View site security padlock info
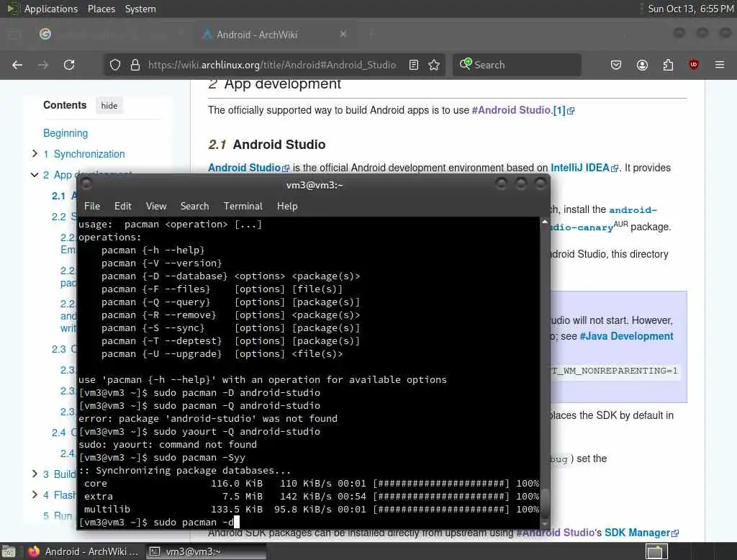 pyautogui.click(x=135, y=65)
